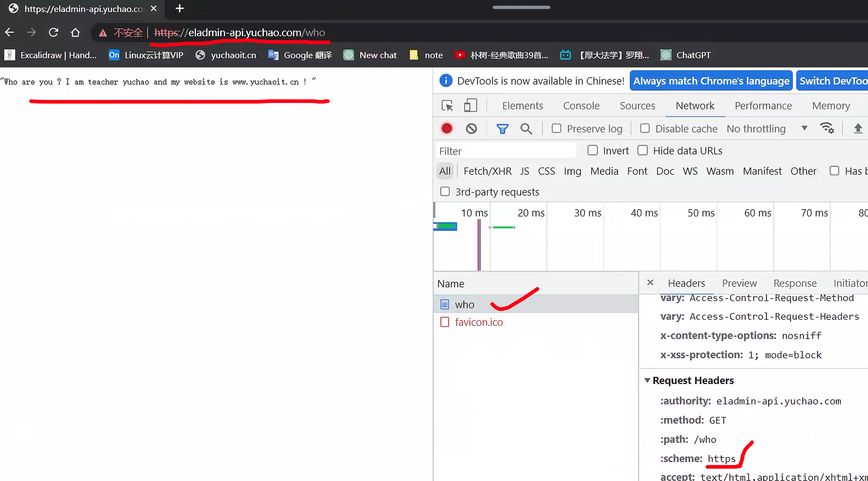Viewport: 868px width, 481px height.
Task: Click the inspect element picker icon
Action: coord(447,106)
